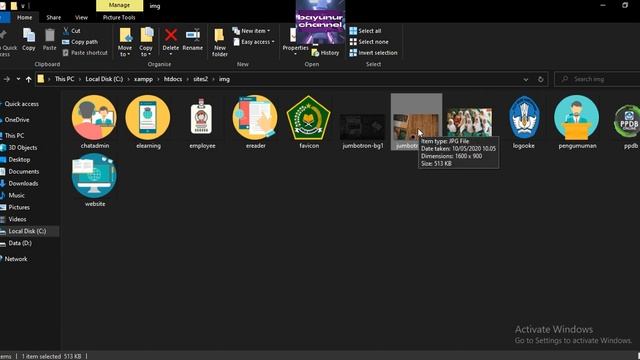640x360 pixels.
Task: Open the Easy access dropdown
Action: [254, 42]
